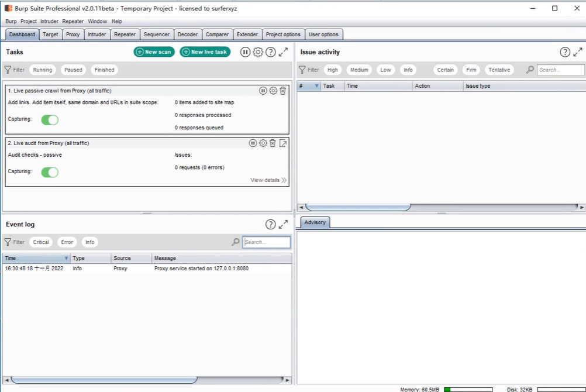This screenshot has height=392, width=586.
Task: Open the Burp menu
Action: [11, 21]
